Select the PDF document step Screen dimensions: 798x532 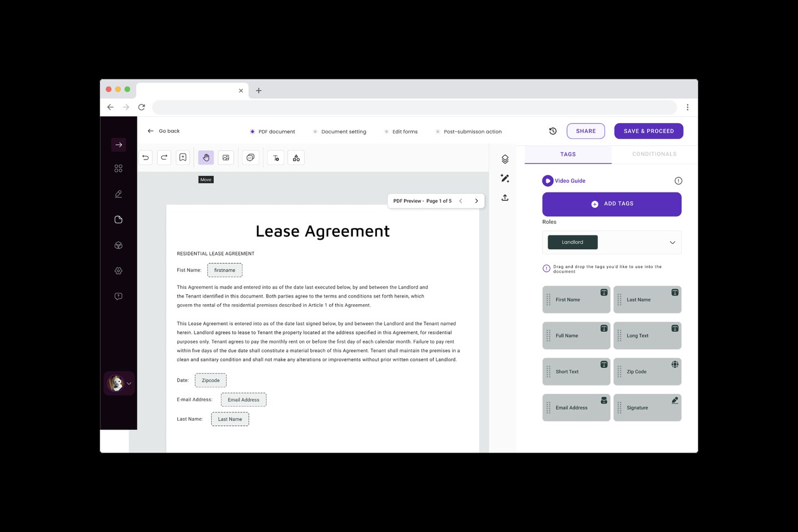[x=273, y=132]
